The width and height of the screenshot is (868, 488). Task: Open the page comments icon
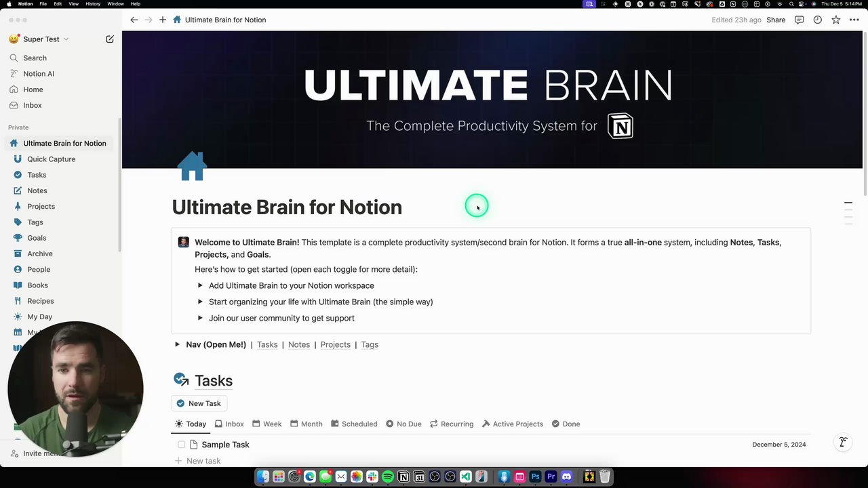tap(800, 20)
